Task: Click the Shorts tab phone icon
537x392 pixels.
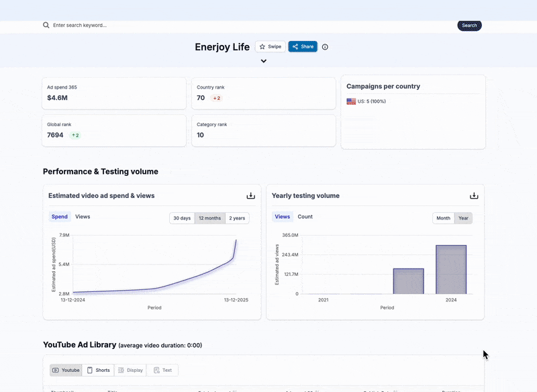Action: click(90, 371)
